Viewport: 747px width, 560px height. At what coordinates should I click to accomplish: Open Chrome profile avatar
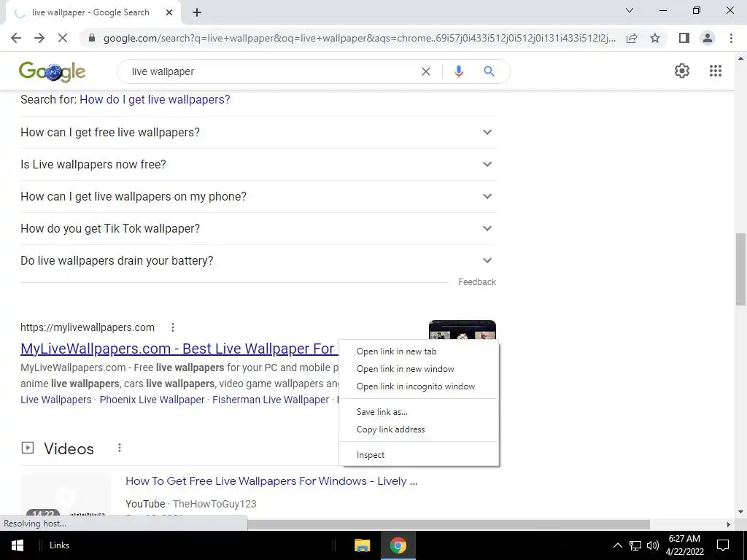point(708,38)
